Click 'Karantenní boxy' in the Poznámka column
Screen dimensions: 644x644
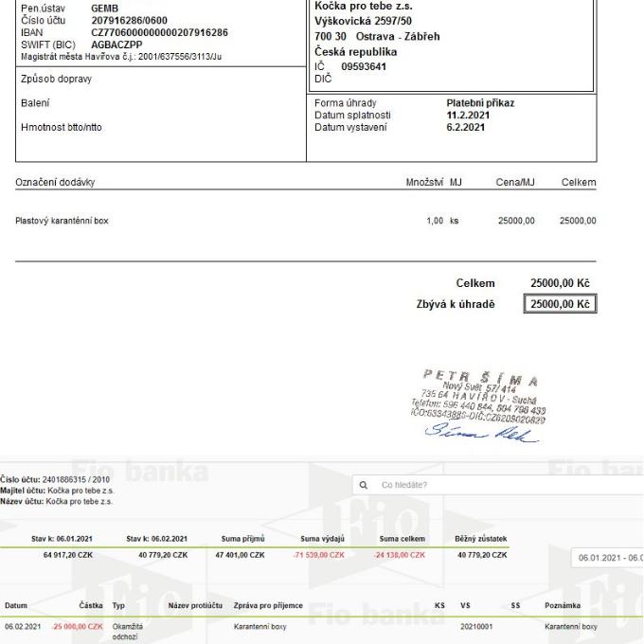tap(571, 626)
